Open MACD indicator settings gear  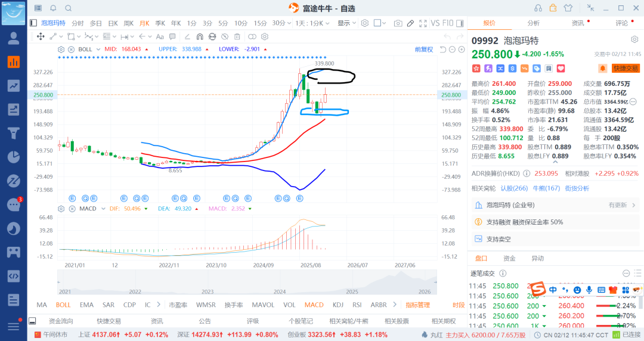pyautogui.click(x=61, y=209)
